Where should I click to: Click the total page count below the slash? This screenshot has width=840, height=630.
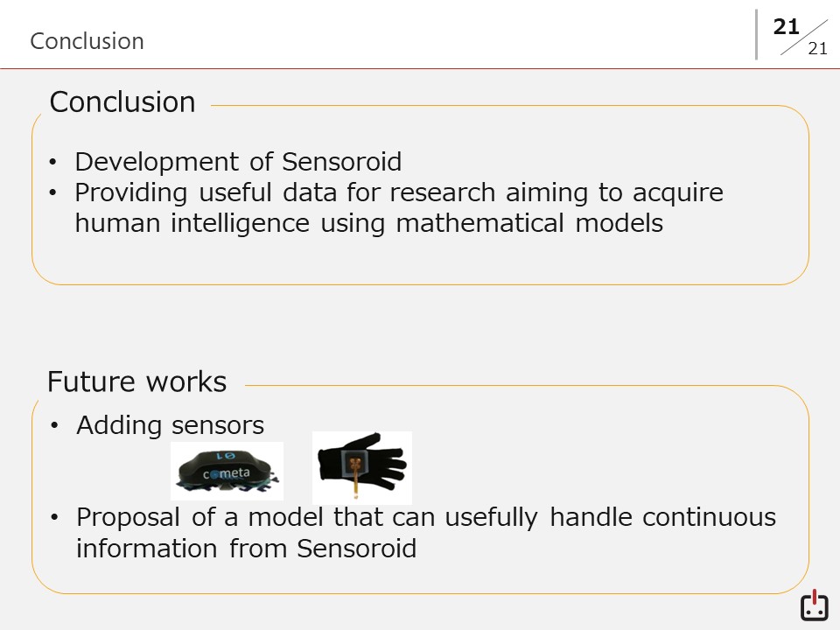pos(817,49)
